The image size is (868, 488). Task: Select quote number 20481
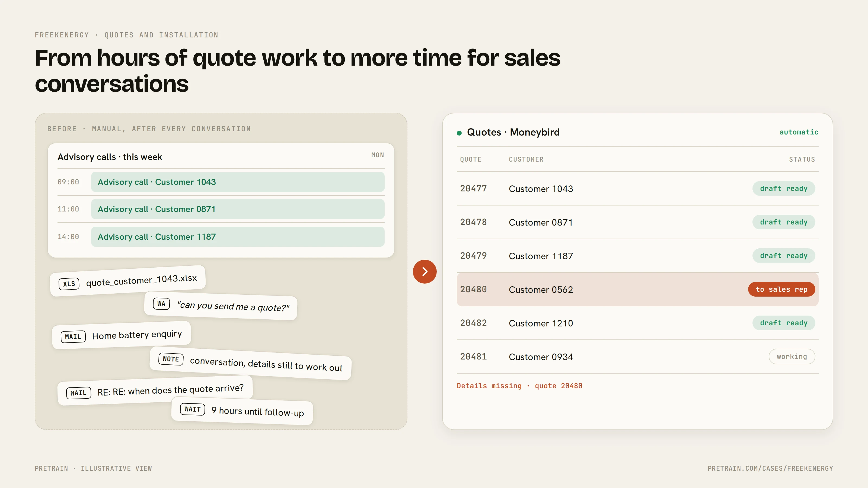(473, 357)
